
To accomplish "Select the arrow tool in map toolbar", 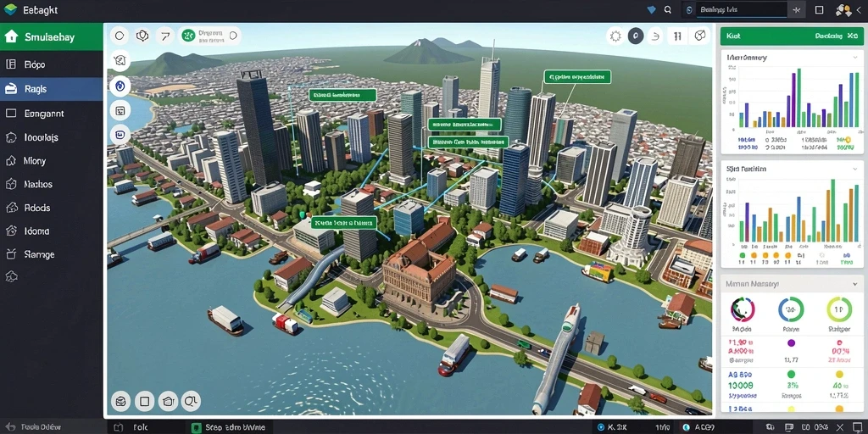I will point(165,36).
